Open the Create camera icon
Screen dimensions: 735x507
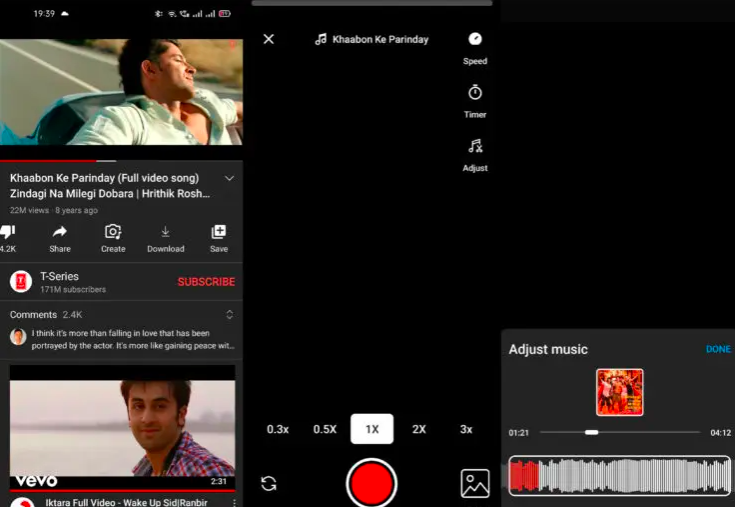[113, 232]
